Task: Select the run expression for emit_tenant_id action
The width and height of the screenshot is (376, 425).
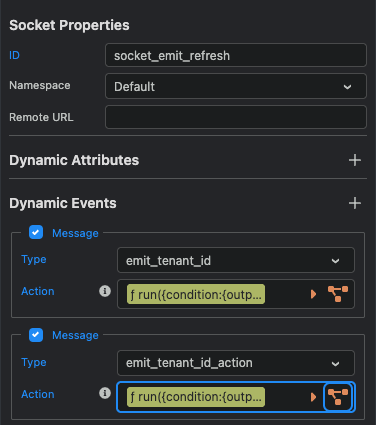Action: [196, 294]
